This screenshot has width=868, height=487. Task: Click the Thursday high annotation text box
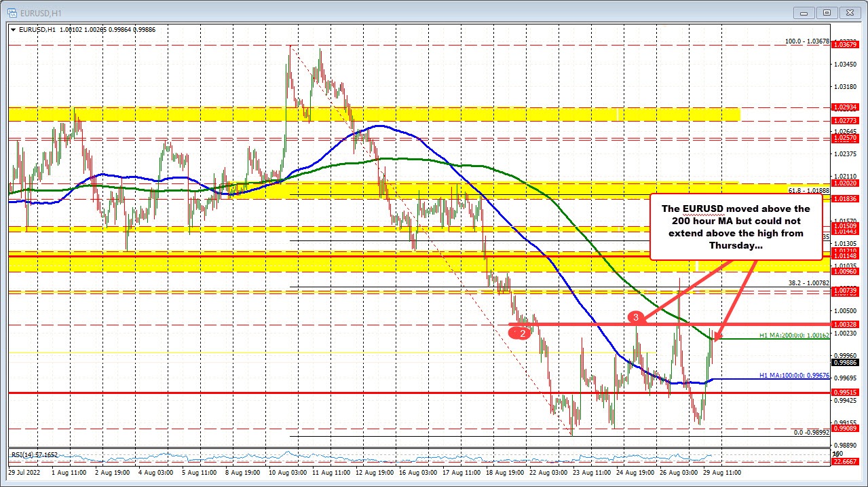737,228
